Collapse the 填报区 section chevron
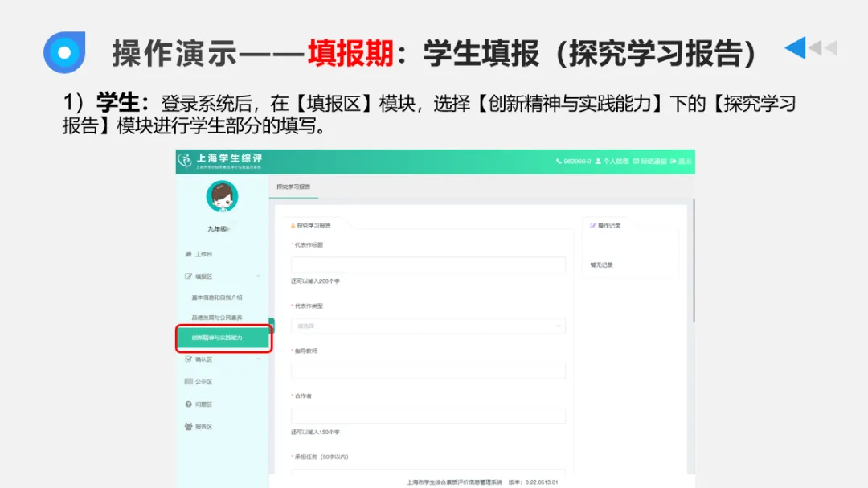Screen dimensions: 868x488 (258, 277)
